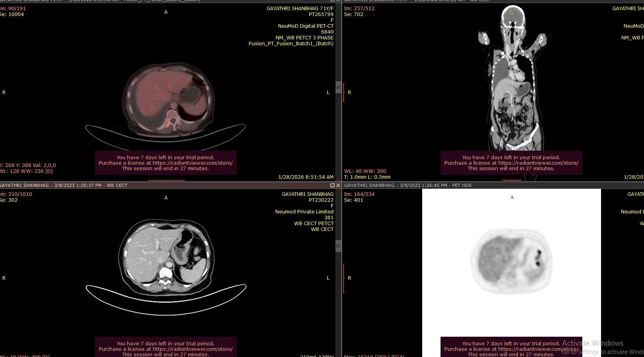Select the PET HDR panel title bar

pos(493,185)
